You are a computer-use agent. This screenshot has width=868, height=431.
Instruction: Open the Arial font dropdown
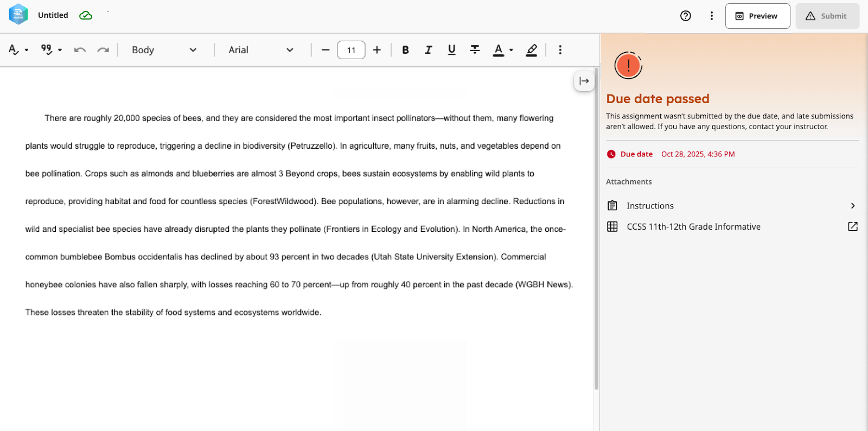261,50
